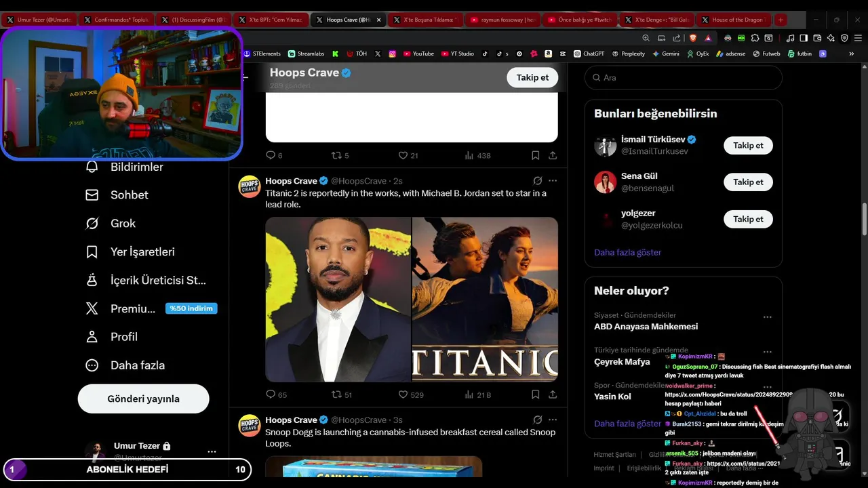Viewport: 868px width, 488px height.
Task: Open STElements bookmark
Action: [262, 54]
